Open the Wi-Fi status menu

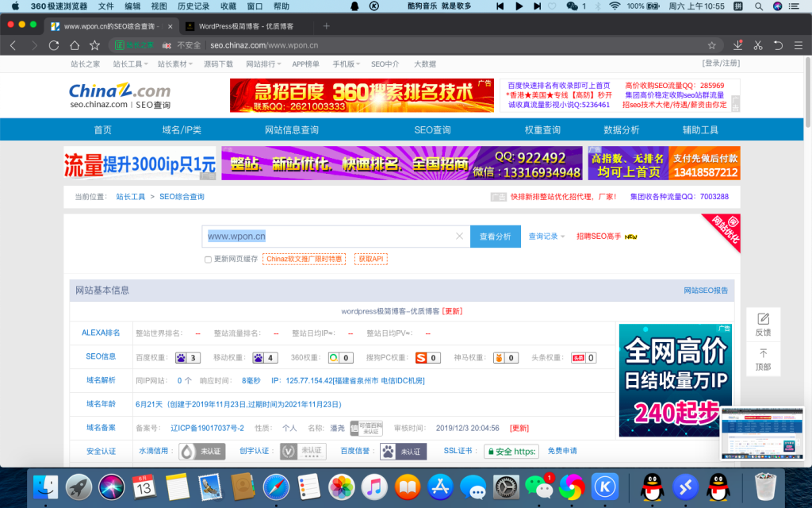pyautogui.click(x=616, y=6)
